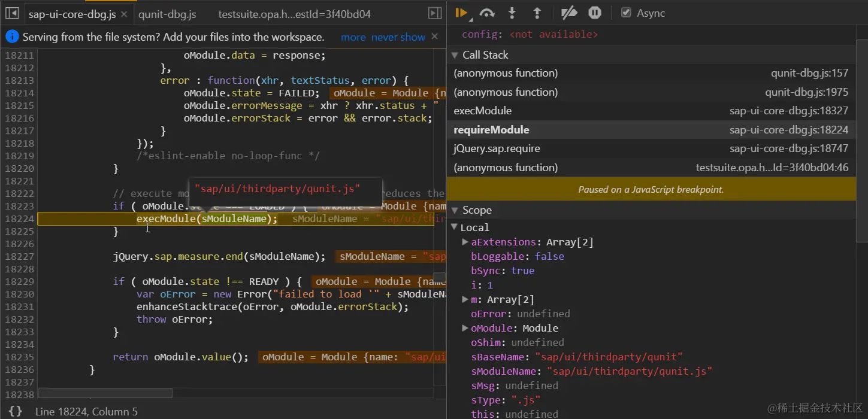Toggle pause on exceptions

(x=594, y=13)
